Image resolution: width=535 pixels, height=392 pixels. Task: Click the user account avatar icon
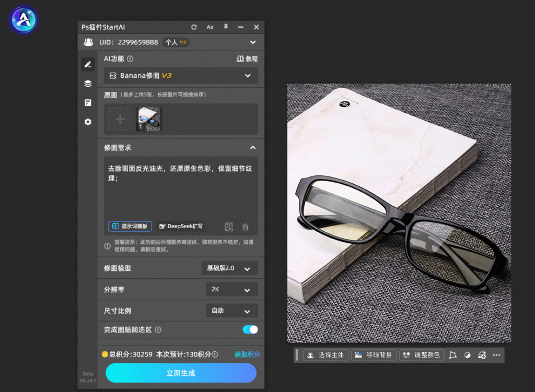click(x=88, y=42)
